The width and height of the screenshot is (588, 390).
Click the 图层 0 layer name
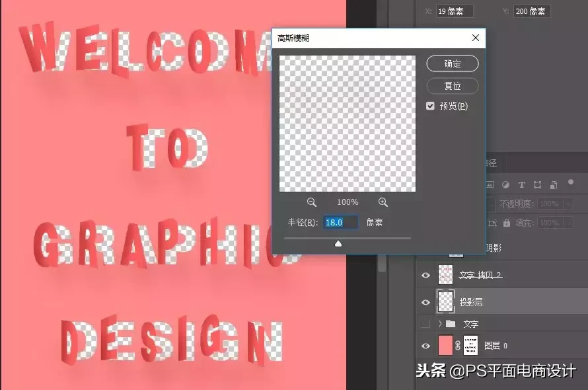coord(496,346)
